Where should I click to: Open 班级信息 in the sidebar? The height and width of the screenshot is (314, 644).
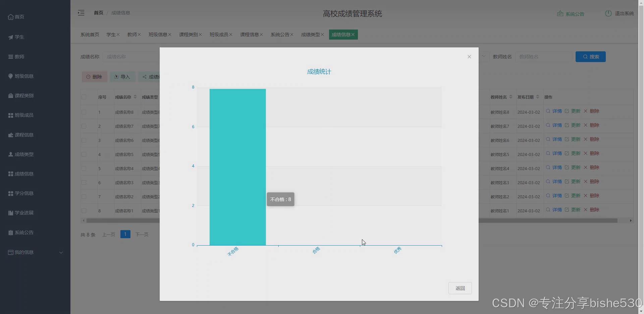point(21,76)
